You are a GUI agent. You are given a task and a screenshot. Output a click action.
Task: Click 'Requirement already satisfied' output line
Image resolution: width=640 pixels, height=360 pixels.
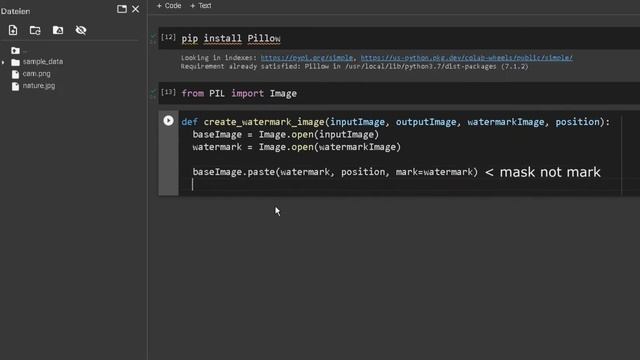coord(354,67)
